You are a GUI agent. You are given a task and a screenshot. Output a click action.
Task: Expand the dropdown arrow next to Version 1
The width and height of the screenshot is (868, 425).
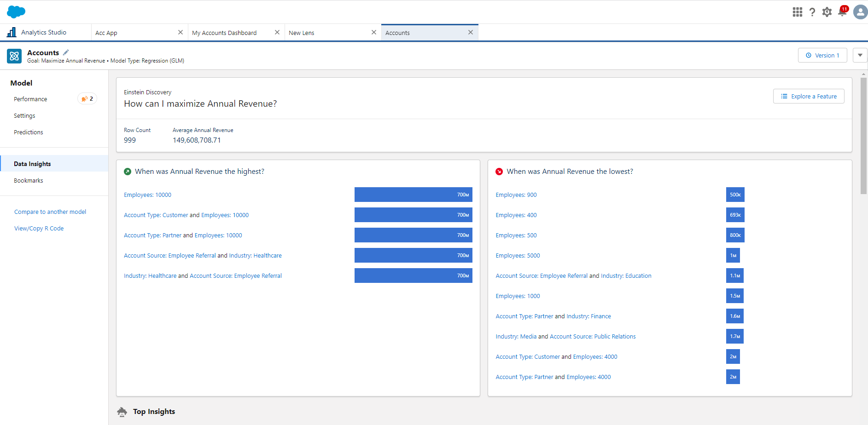[x=860, y=55]
